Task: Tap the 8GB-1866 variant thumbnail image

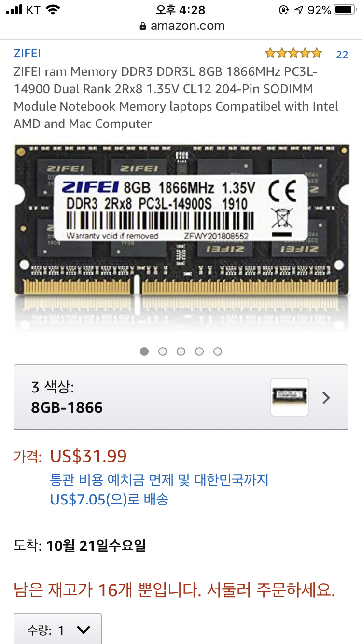Action: pos(290,397)
